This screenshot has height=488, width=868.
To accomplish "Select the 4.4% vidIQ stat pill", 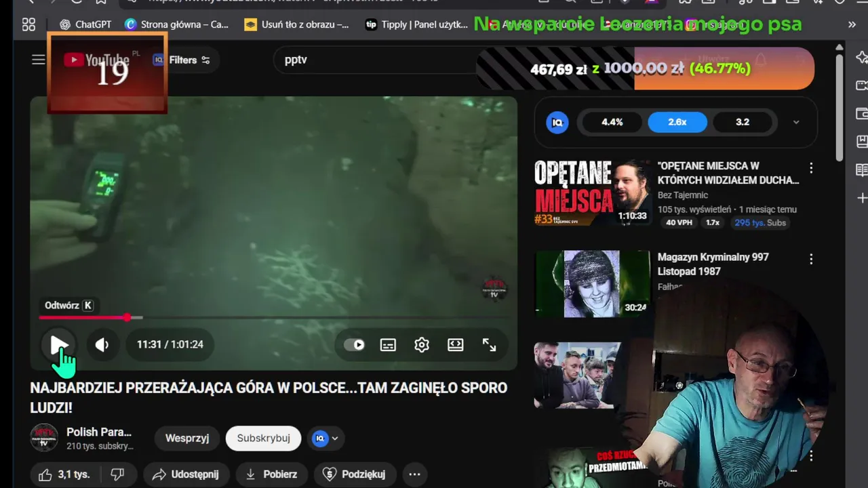I will (612, 122).
